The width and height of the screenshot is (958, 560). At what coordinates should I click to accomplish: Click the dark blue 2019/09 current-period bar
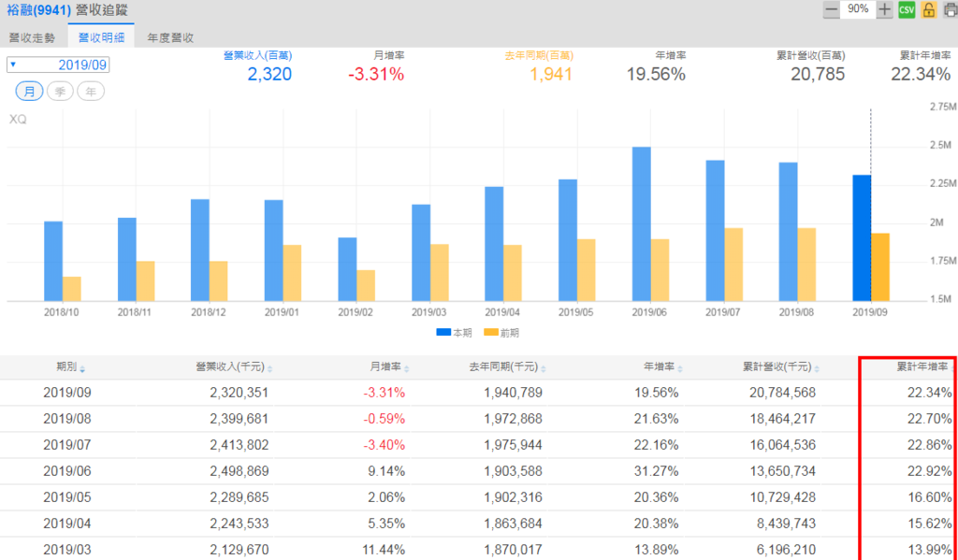pyautogui.click(x=862, y=238)
